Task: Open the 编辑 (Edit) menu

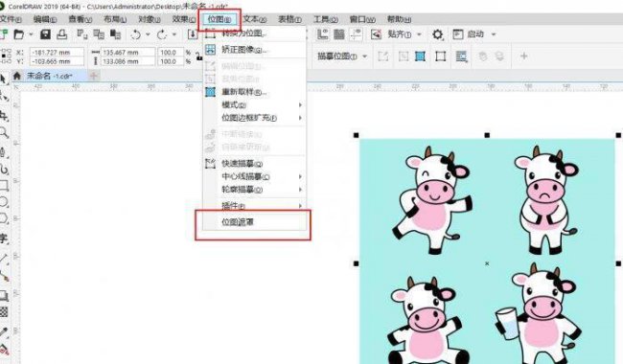Action: click(44, 19)
